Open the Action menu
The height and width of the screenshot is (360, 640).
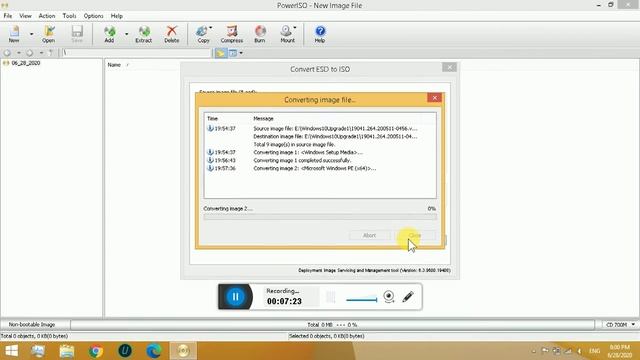click(47, 16)
